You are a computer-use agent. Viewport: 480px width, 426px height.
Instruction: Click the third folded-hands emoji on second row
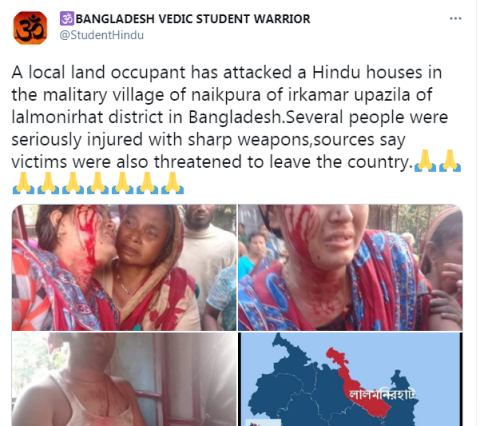tap(73, 183)
